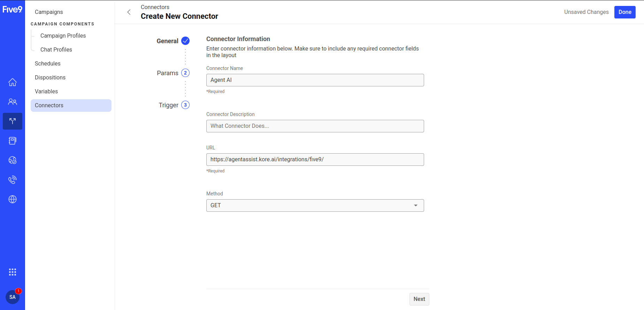Open the contacts notebook icon
This screenshot has width=644, height=310.
[x=13, y=141]
